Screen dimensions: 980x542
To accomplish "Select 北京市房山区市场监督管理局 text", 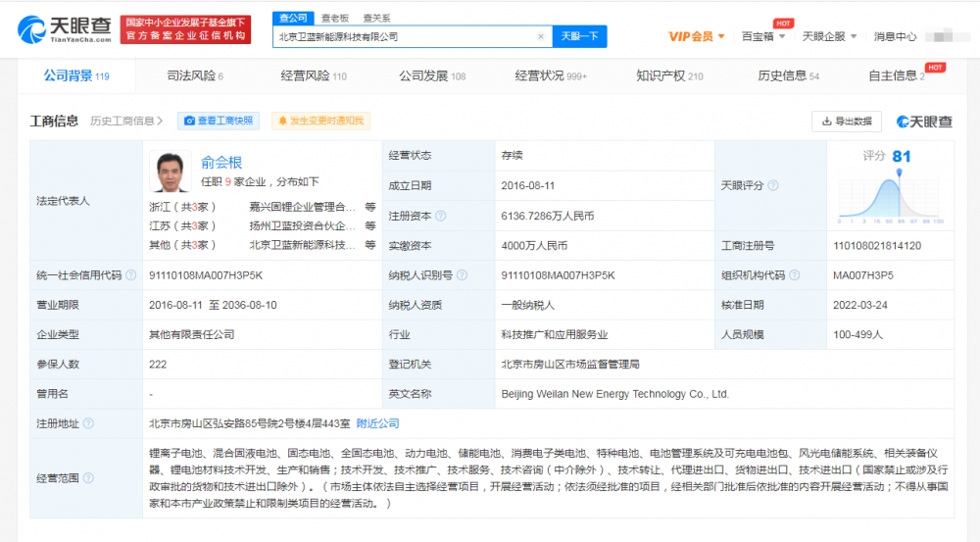I will (x=570, y=365).
